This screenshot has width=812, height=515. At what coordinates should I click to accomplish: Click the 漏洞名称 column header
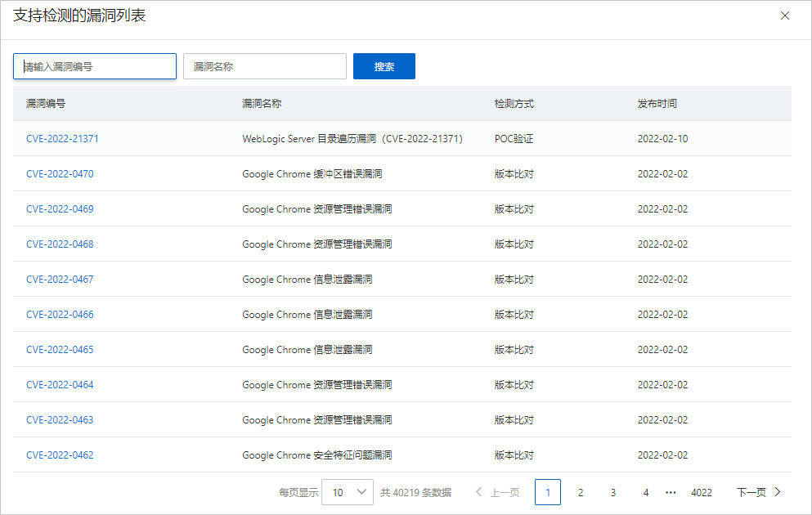click(262, 104)
